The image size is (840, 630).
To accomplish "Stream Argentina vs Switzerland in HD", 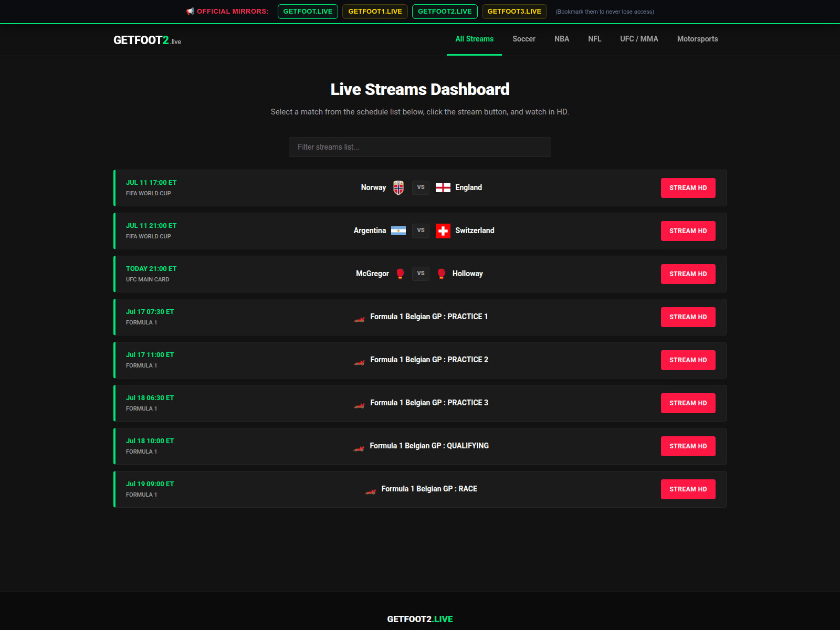I will pyautogui.click(x=688, y=231).
